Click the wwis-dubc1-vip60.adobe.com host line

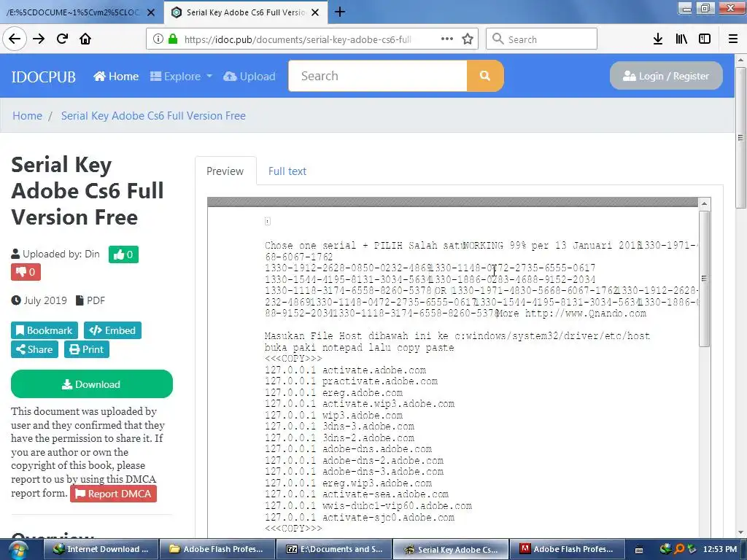pyautogui.click(x=368, y=506)
